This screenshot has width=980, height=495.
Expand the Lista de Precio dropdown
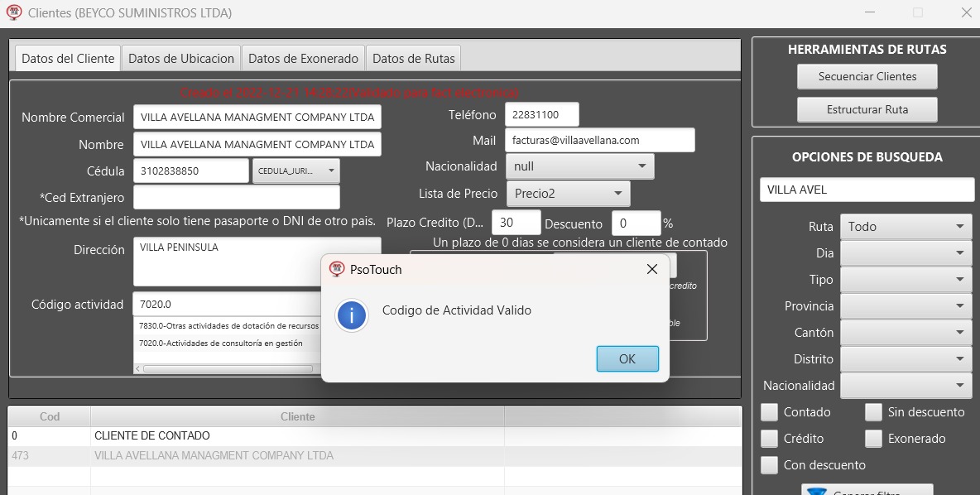point(568,194)
